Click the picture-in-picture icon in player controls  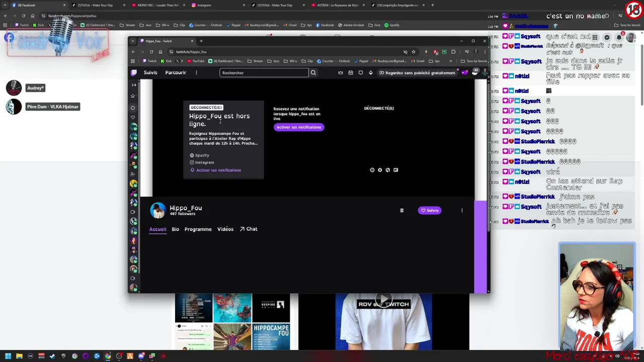tap(395, 170)
